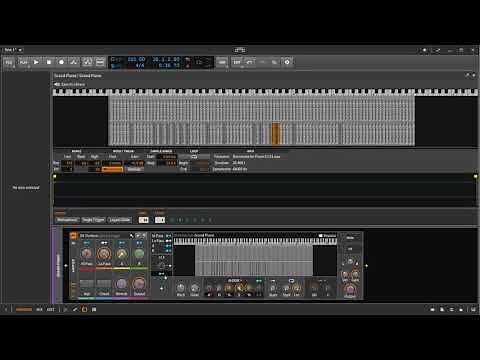The height and width of the screenshot is (360, 480).
Task: Click the LFO modulator knob
Action: pyautogui.click(x=161, y=266)
